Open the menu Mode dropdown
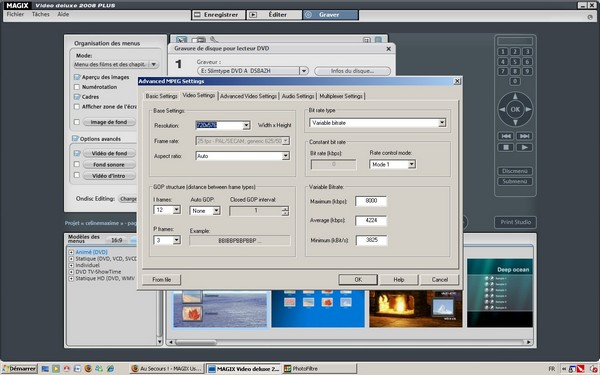Screen dimensions: 600x375 [153, 64]
